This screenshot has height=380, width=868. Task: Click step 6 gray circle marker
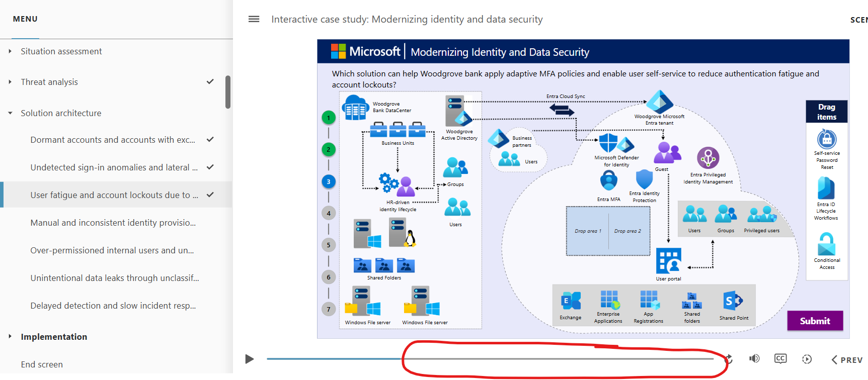[329, 277]
